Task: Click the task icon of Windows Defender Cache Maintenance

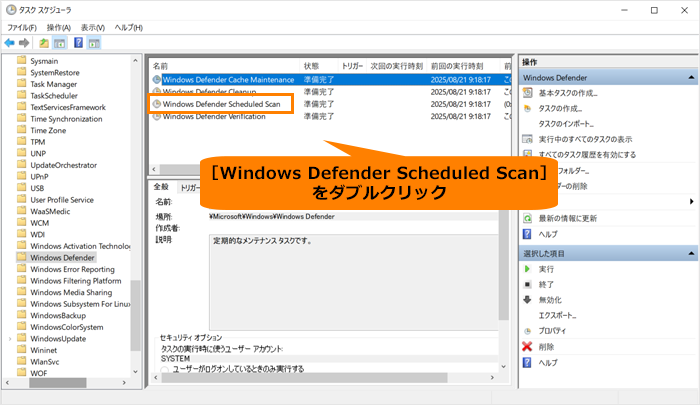Action: click(x=157, y=79)
